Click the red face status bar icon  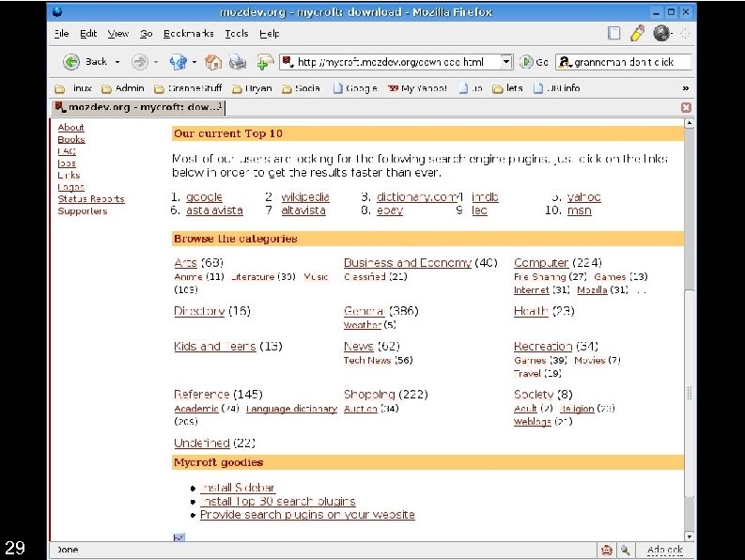(x=606, y=550)
